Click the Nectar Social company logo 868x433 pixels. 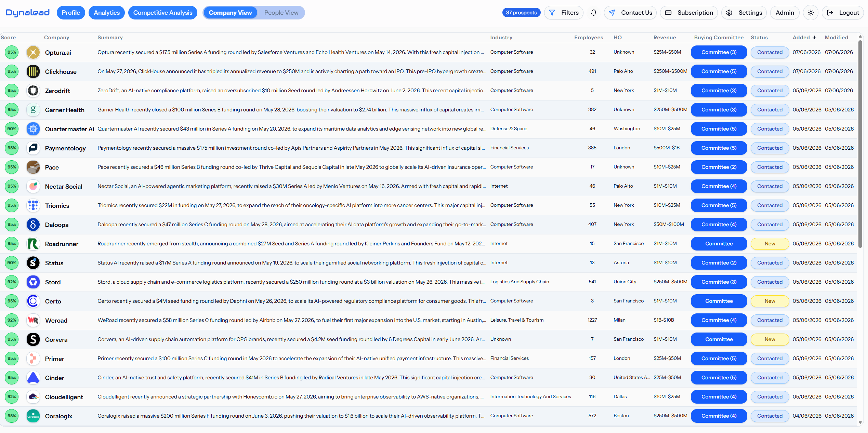coord(33,186)
